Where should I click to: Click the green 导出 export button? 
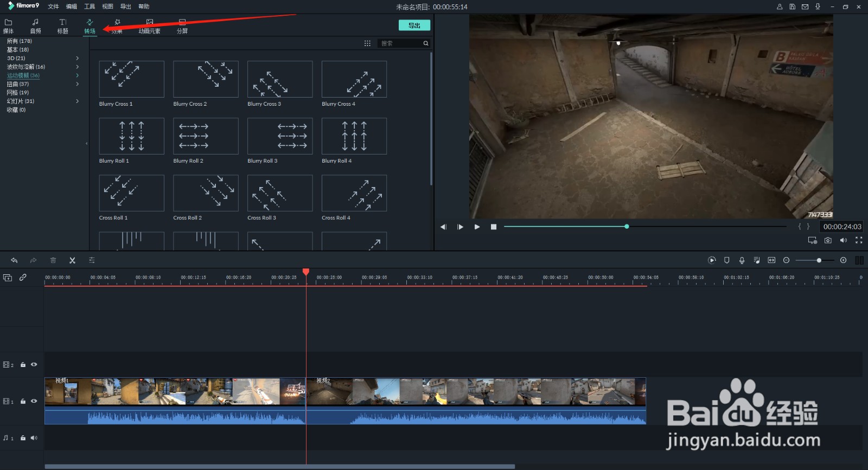coord(414,25)
